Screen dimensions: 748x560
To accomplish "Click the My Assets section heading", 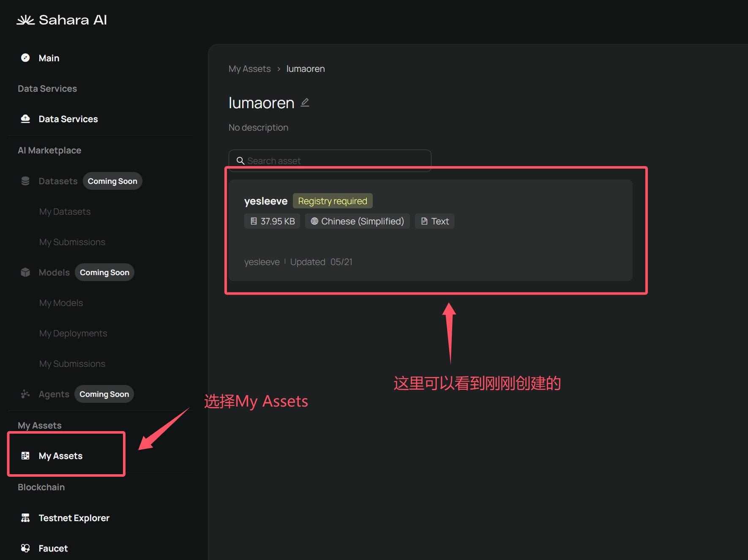I will pyautogui.click(x=40, y=425).
